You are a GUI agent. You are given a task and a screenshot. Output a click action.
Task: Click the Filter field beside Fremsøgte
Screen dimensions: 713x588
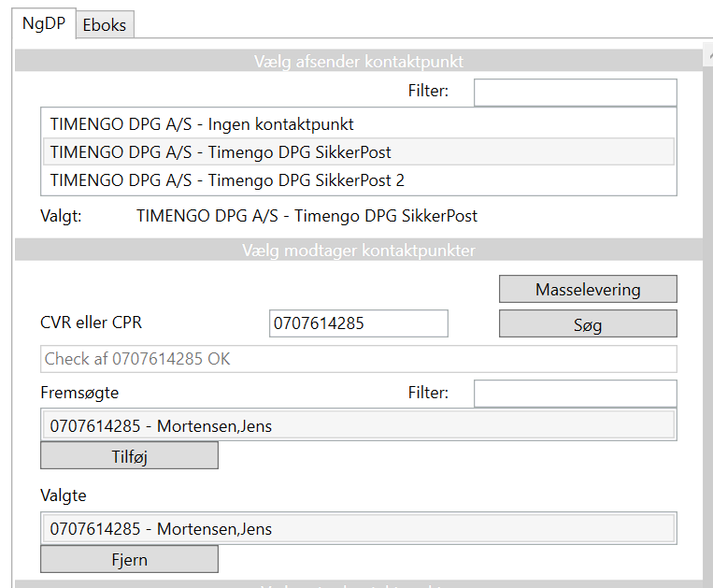(575, 394)
